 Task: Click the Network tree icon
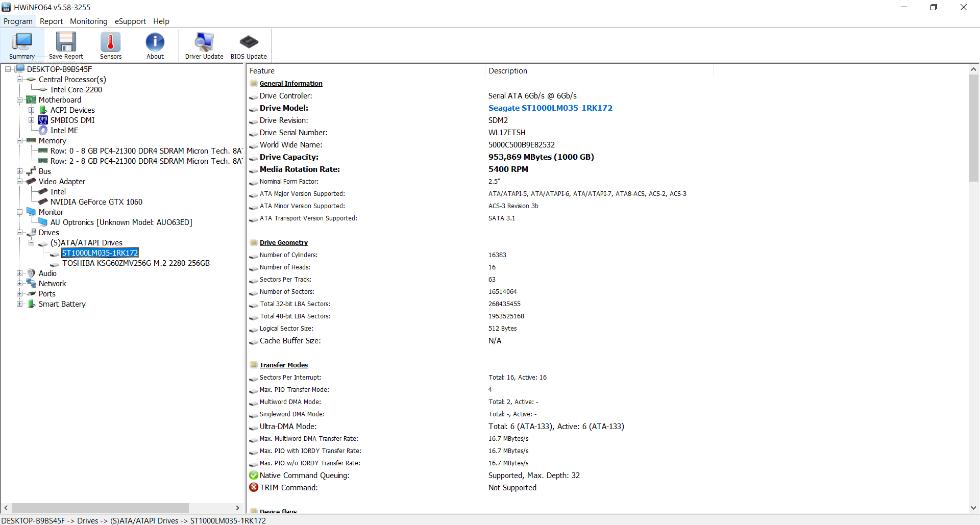pos(31,283)
